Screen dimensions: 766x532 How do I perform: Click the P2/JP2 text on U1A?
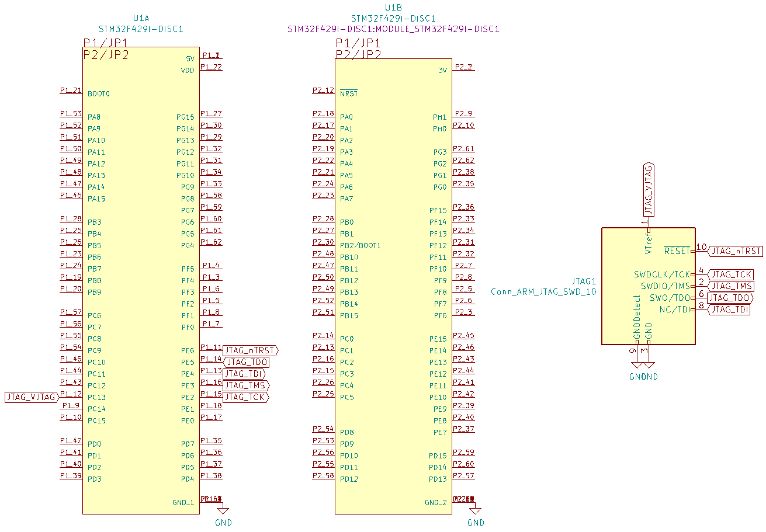[x=106, y=54]
